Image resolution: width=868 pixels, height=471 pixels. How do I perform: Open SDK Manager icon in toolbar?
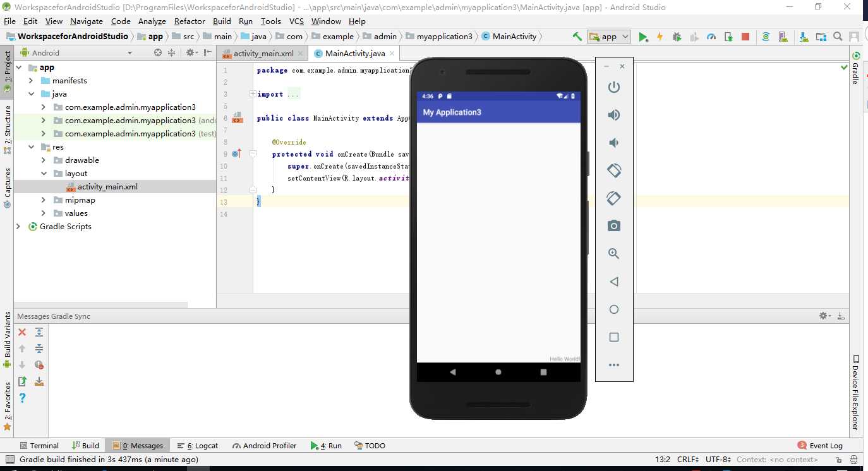pos(803,37)
